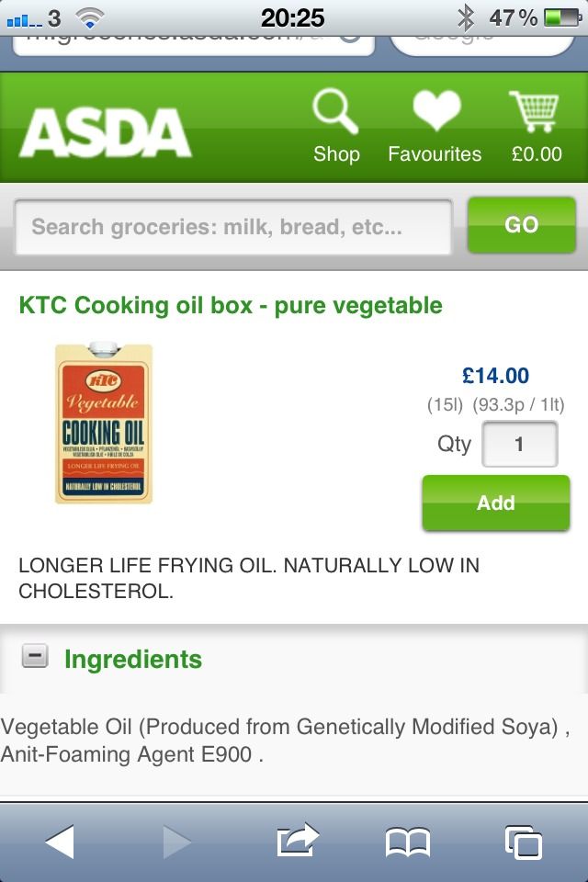This screenshot has width=588, height=882.
Task: Tap the Safari forward arrow
Action: click(x=176, y=842)
